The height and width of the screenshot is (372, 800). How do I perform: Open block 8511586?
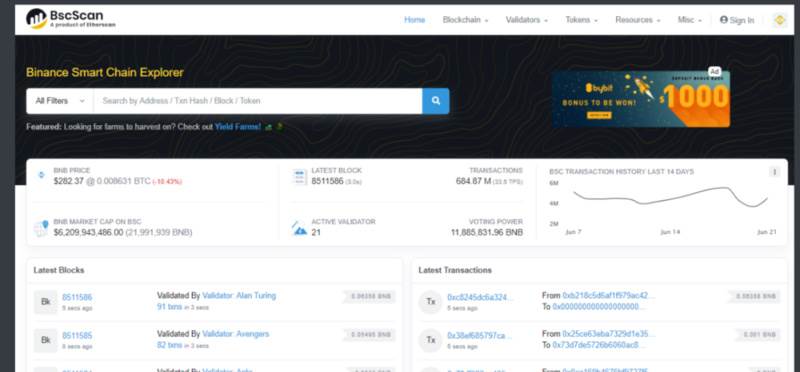point(77,297)
